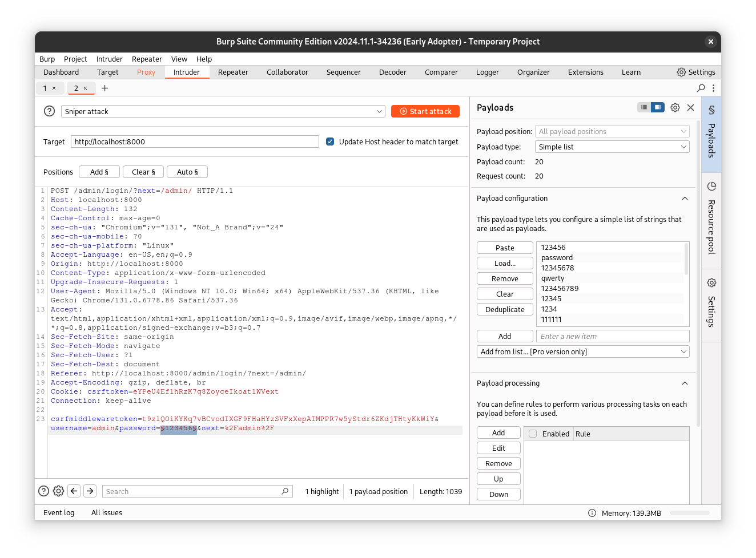
Task: Click the payload list scrollbar
Action: coord(686,259)
